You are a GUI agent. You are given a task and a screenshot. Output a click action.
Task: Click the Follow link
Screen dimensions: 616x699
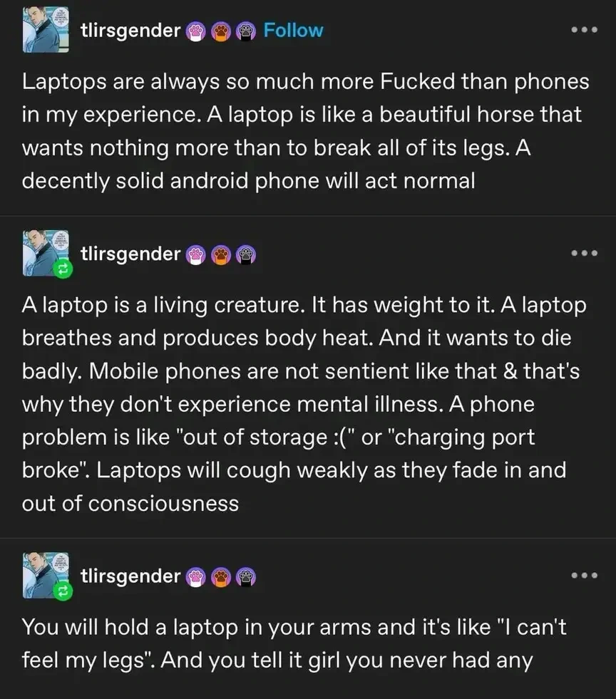[x=293, y=30]
